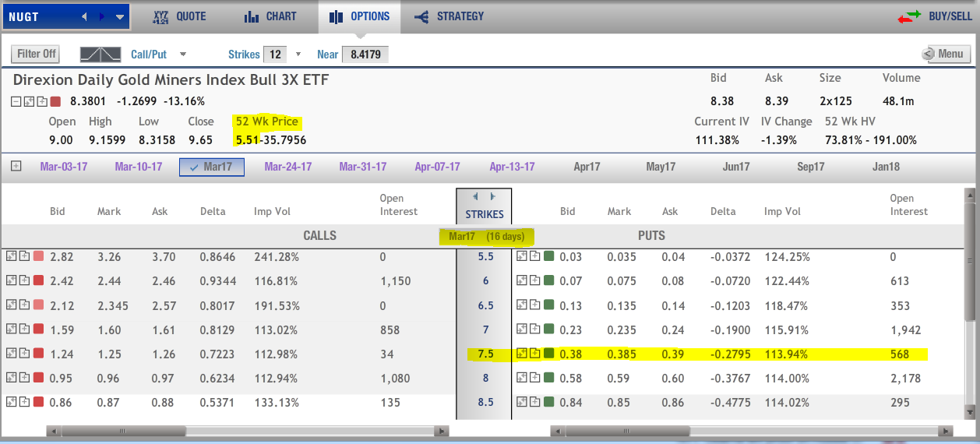980x444 pixels.
Task: Select the Jun17 expiration
Action: [736, 167]
